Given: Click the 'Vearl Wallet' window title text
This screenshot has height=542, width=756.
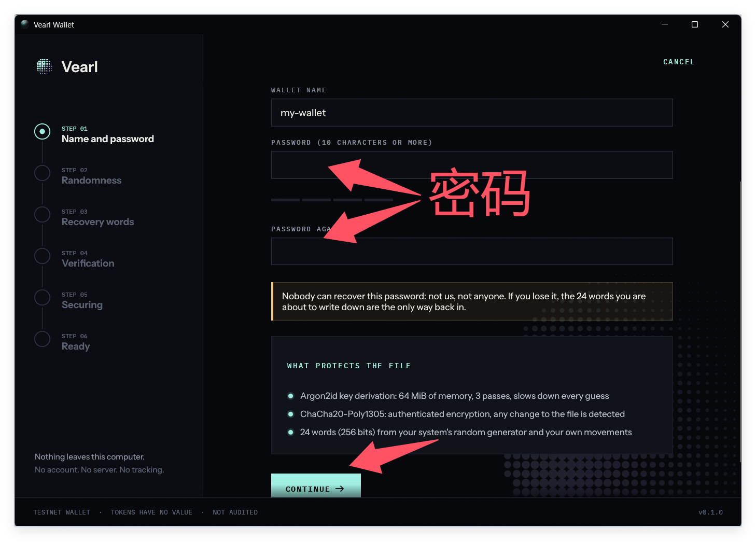Looking at the screenshot, I should (x=54, y=25).
